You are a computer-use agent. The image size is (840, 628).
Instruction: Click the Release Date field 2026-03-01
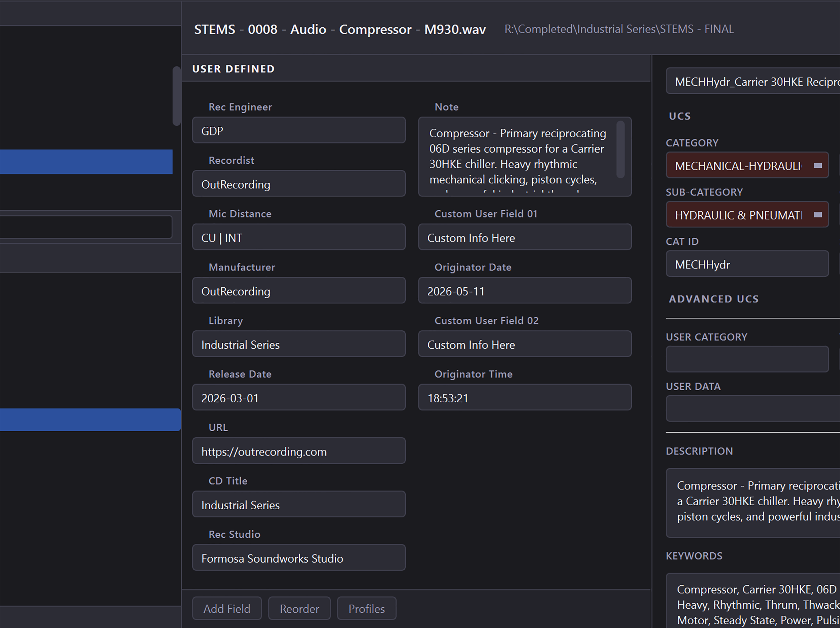click(299, 397)
